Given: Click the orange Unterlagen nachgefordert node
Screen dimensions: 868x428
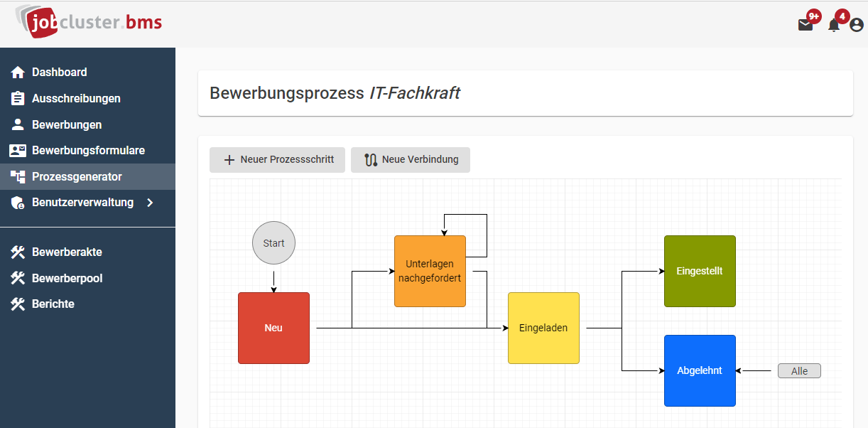Looking at the screenshot, I should (x=430, y=271).
